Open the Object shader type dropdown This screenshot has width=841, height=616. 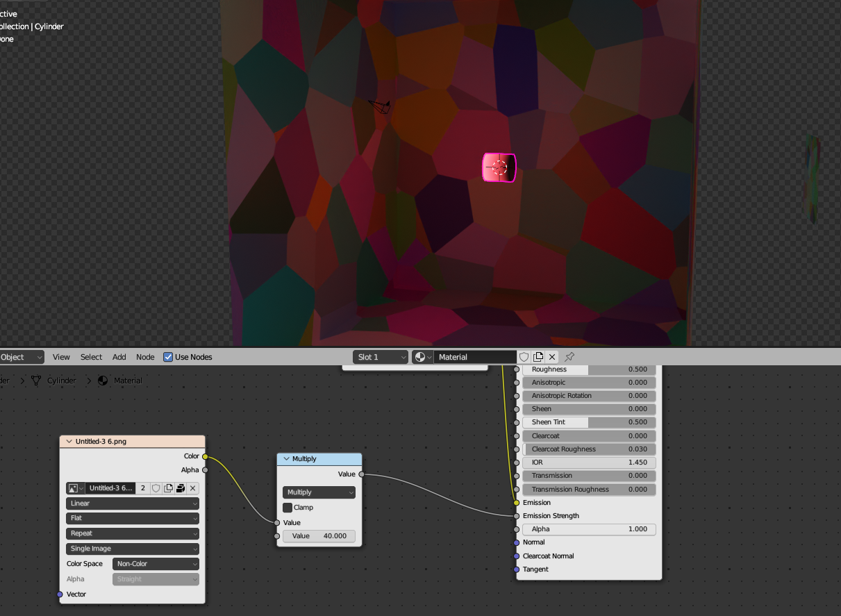coord(21,357)
